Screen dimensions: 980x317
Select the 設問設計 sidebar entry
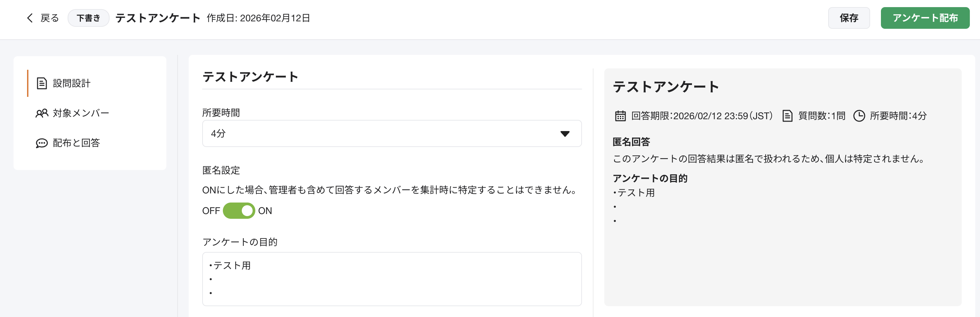pyautogui.click(x=71, y=83)
